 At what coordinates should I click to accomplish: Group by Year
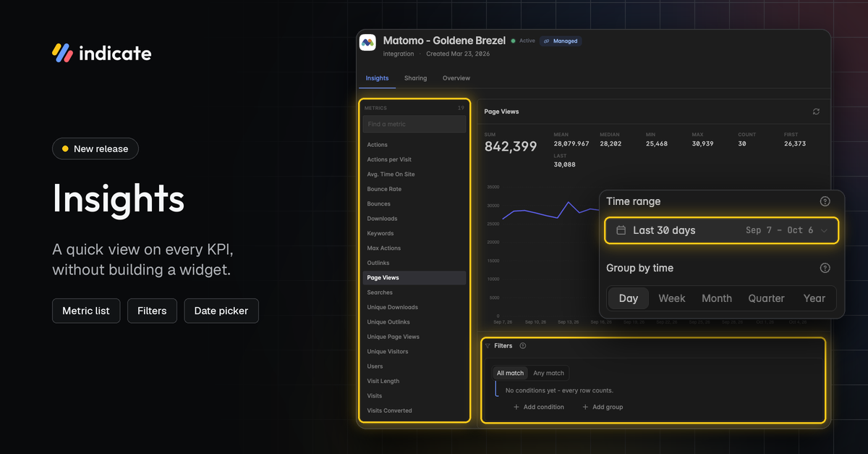tap(814, 298)
